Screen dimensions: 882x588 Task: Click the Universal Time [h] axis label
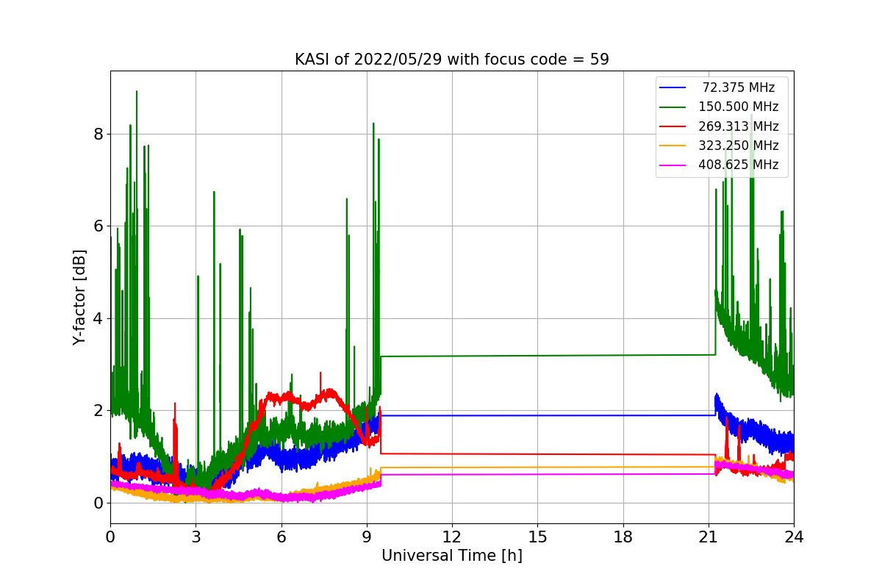(x=452, y=556)
